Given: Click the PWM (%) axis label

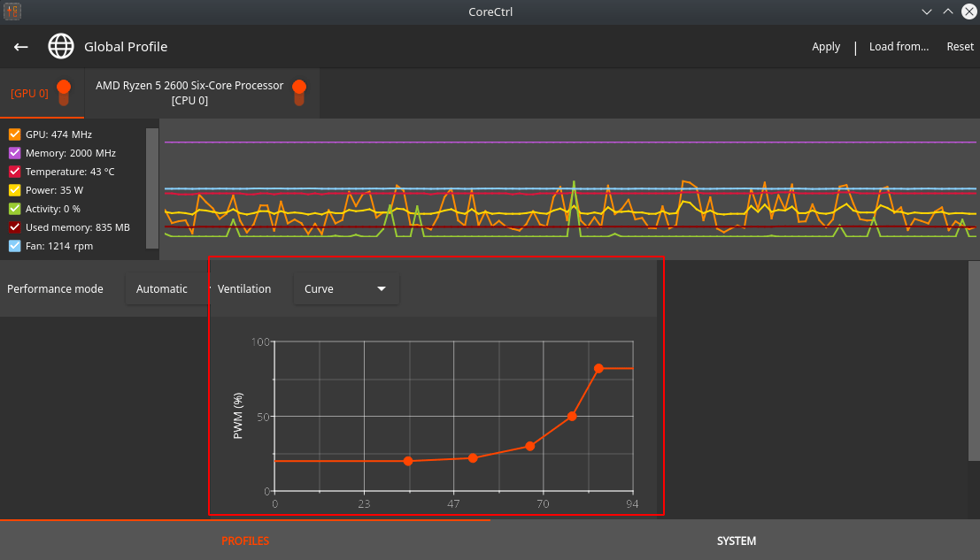Looking at the screenshot, I should pyautogui.click(x=237, y=416).
